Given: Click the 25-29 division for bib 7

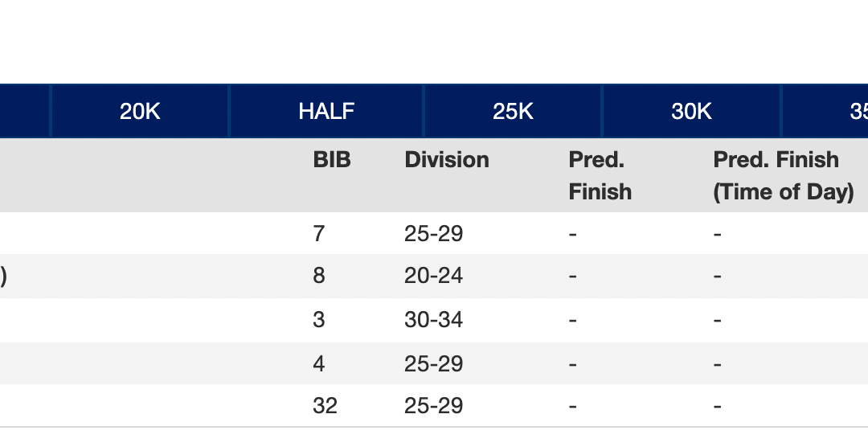Looking at the screenshot, I should [x=434, y=234].
